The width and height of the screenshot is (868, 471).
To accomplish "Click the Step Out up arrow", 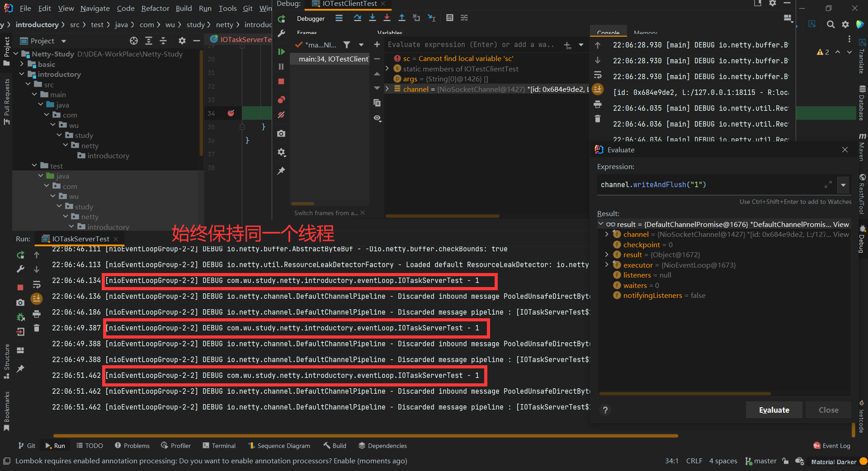I will [x=402, y=18].
